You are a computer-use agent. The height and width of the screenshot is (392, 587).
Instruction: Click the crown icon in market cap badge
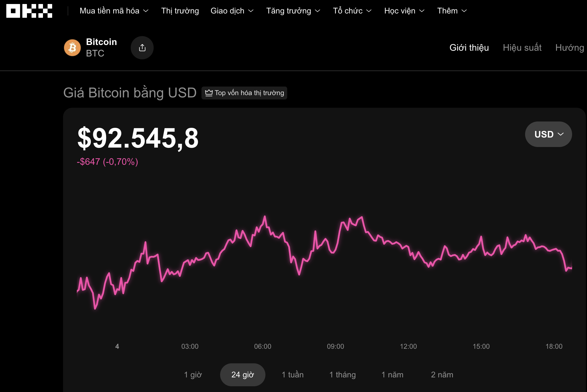point(209,93)
